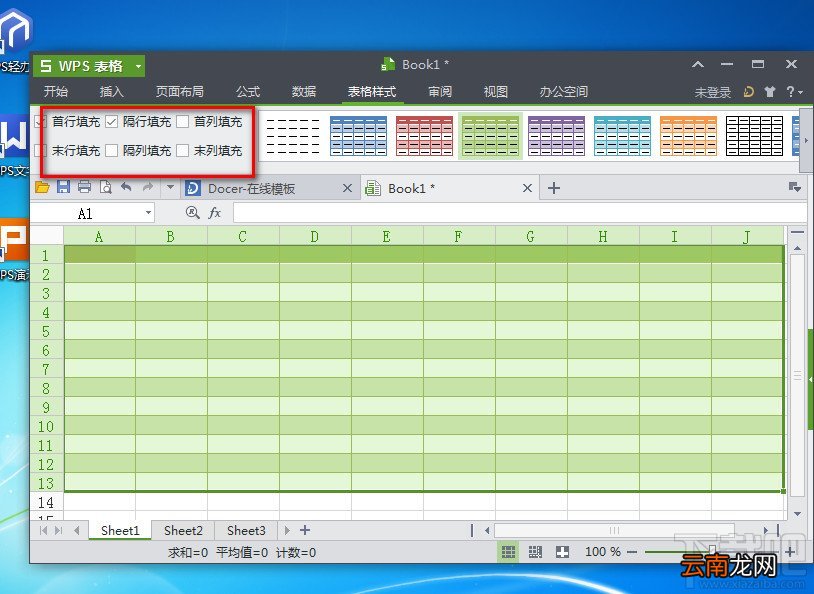Open the skin shirt icon in title bar
Viewport: 814px width, 594px height.
pyautogui.click(x=770, y=92)
